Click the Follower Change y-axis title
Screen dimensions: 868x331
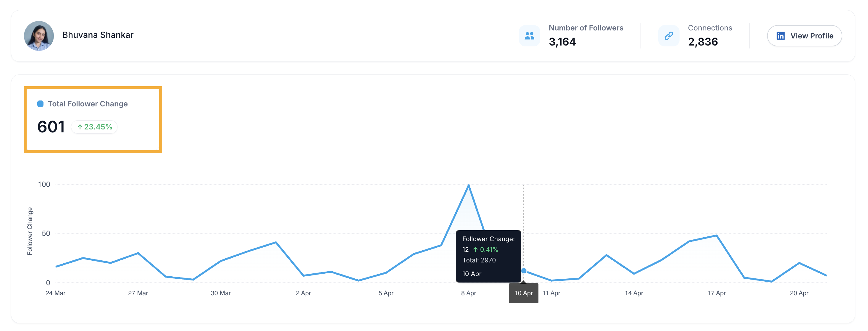coord(30,231)
